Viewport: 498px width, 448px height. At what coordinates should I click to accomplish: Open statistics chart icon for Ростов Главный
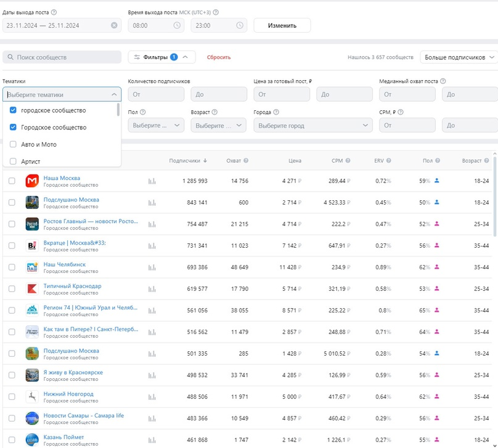[152, 224]
